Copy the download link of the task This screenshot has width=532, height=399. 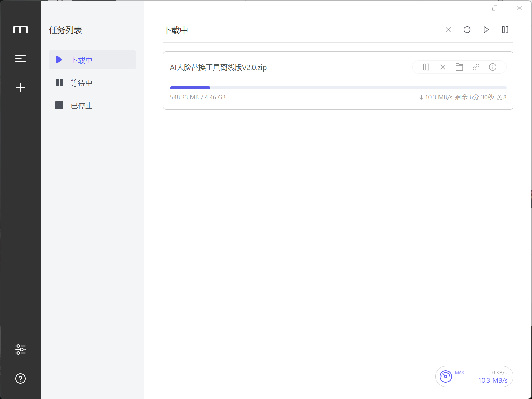click(476, 67)
